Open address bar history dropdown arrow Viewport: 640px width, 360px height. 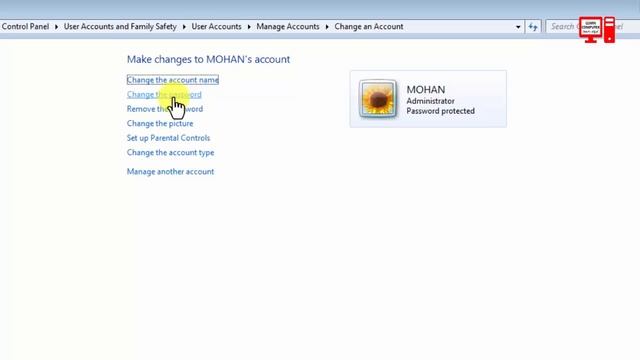[x=518, y=27]
